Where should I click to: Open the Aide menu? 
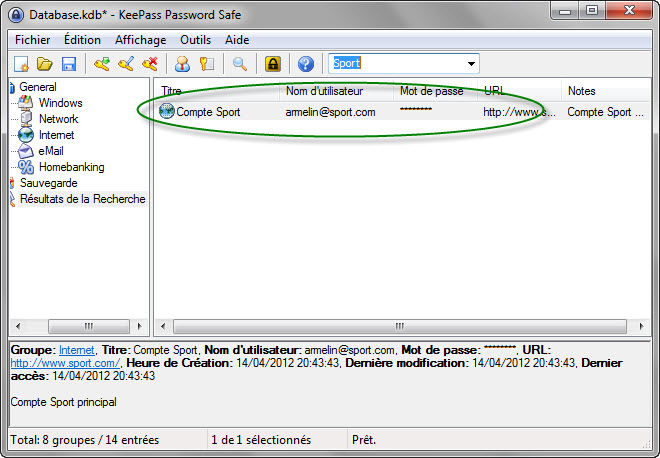(x=237, y=40)
